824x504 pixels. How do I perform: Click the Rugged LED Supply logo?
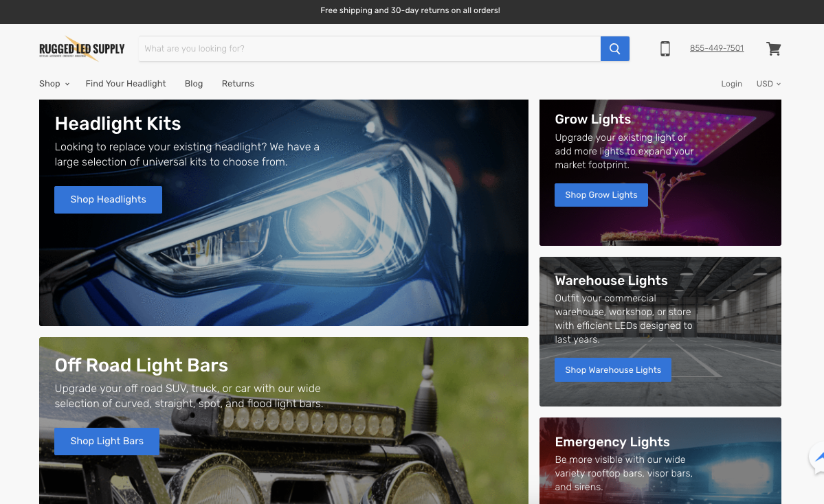coord(82,49)
